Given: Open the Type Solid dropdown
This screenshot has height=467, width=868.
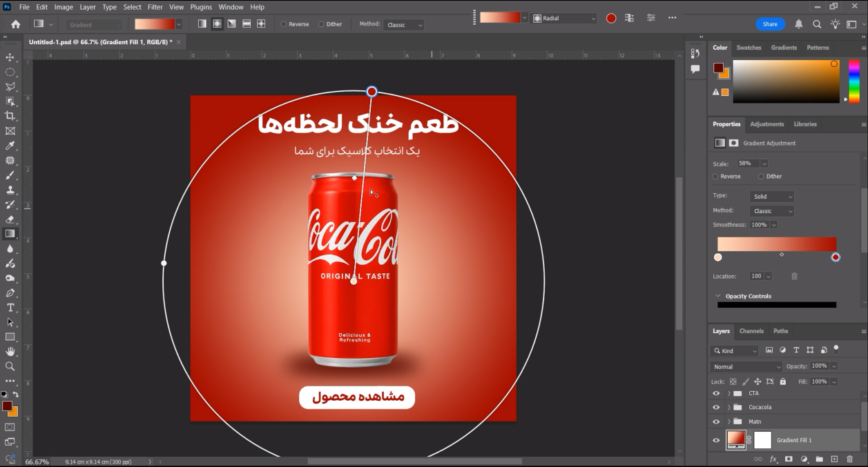Looking at the screenshot, I should 771,197.
